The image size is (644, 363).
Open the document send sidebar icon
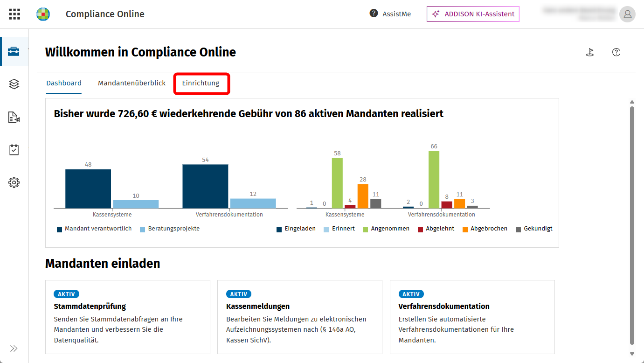click(14, 117)
